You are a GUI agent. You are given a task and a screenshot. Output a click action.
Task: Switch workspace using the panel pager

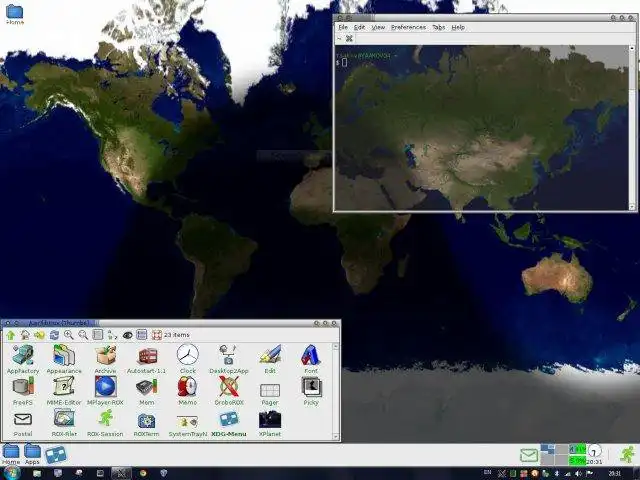[x=554, y=455]
